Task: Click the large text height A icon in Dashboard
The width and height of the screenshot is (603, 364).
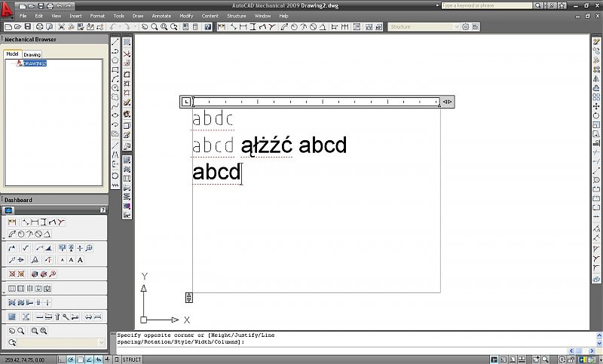Action: (x=80, y=260)
